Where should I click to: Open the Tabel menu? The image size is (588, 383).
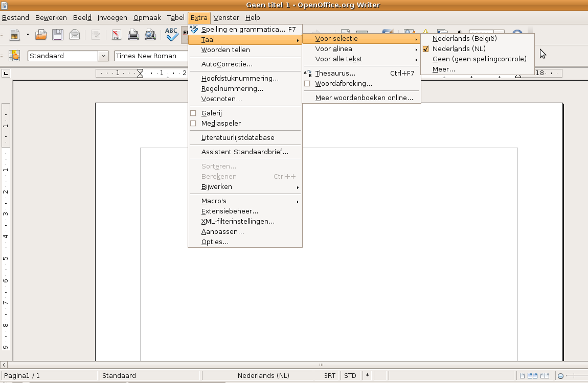pos(175,17)
